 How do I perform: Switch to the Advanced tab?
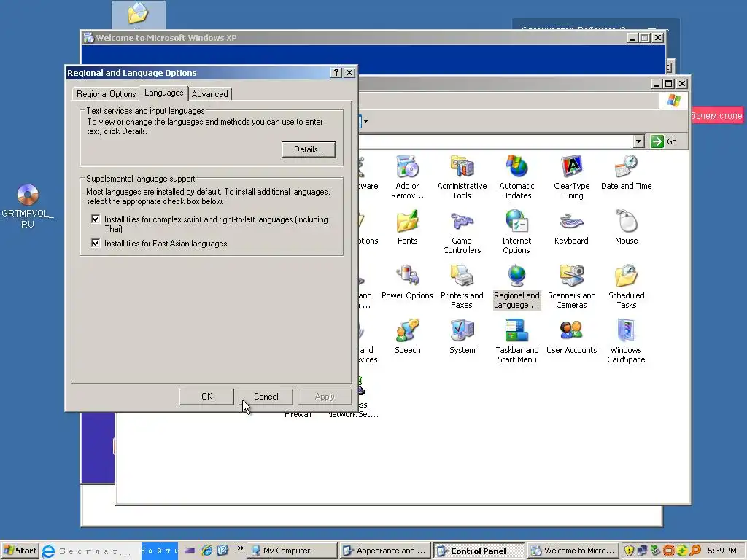click(x=209, y=94)
